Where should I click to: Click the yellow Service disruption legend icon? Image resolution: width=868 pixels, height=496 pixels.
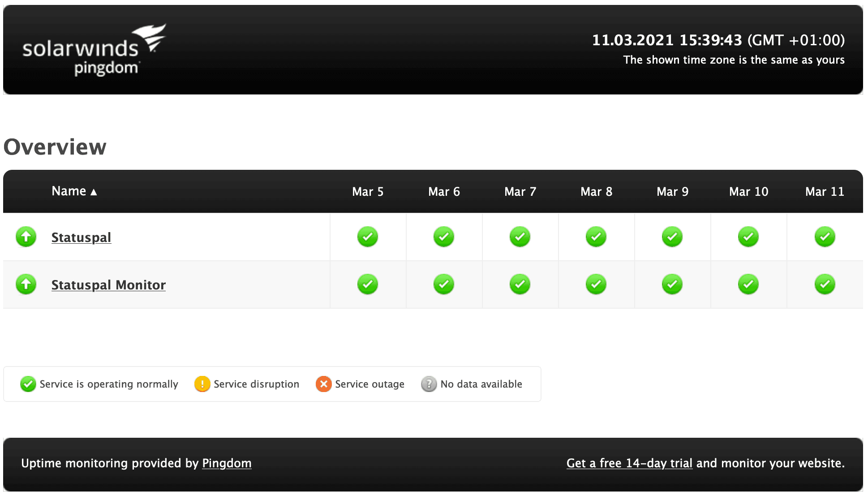click(x=202, y=384)
